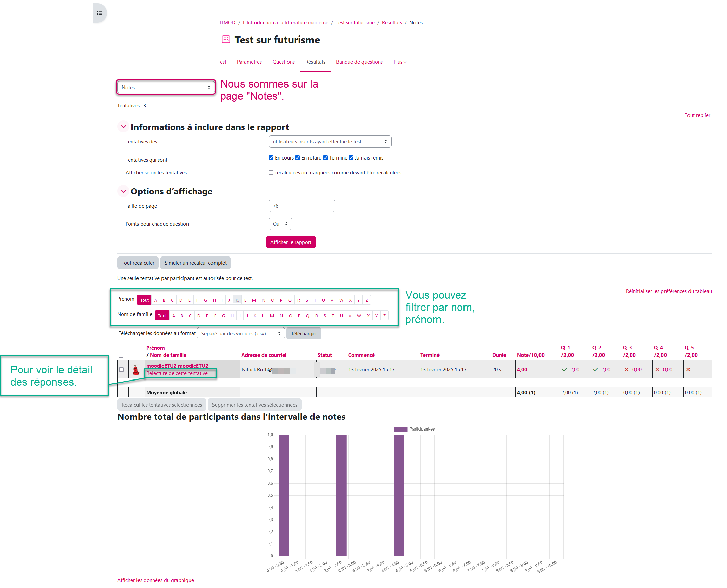Viewport: 727px width, 588px height.
Task: Switch to the Questions tab
Action: [283, 62]
